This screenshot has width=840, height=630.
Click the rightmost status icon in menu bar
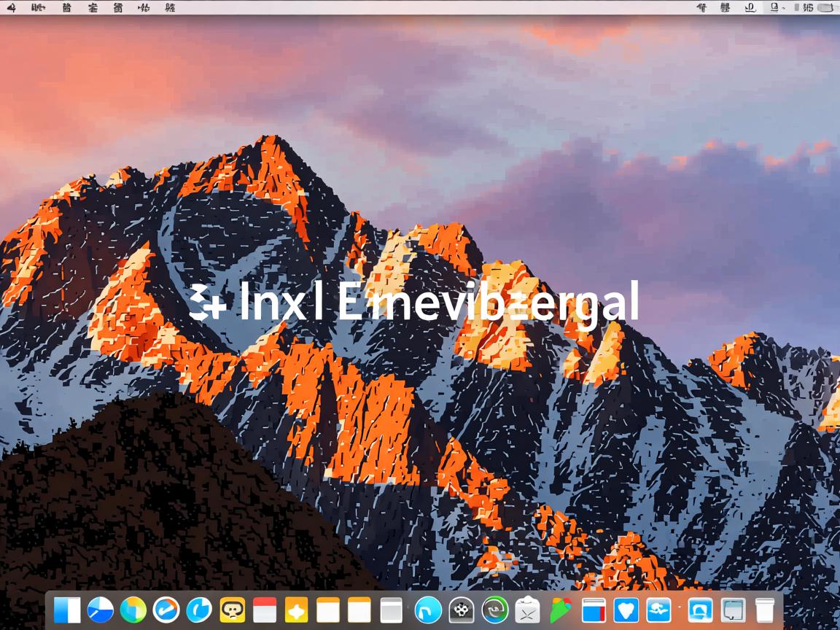click(x=825, y=8)
